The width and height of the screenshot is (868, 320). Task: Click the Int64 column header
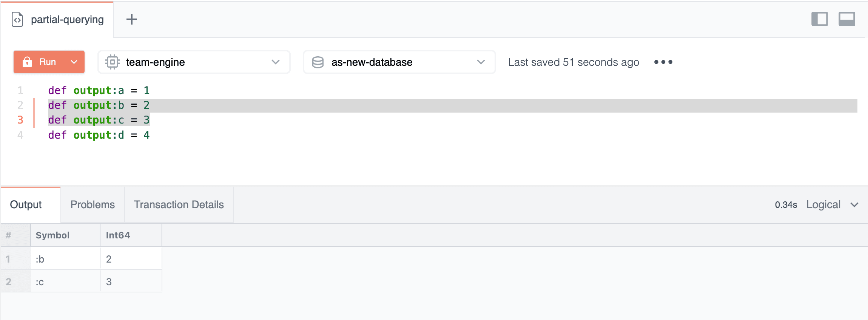tap(118, 235)
